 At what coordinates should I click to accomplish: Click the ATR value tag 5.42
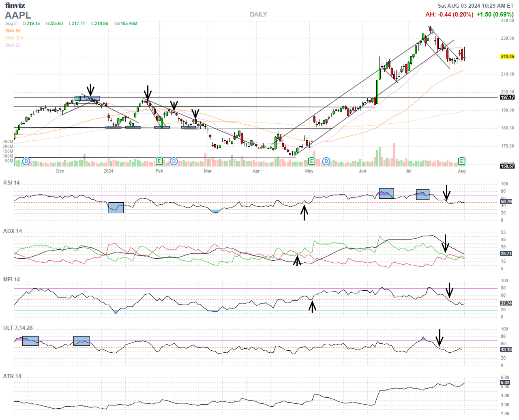[x=505, y=383]
